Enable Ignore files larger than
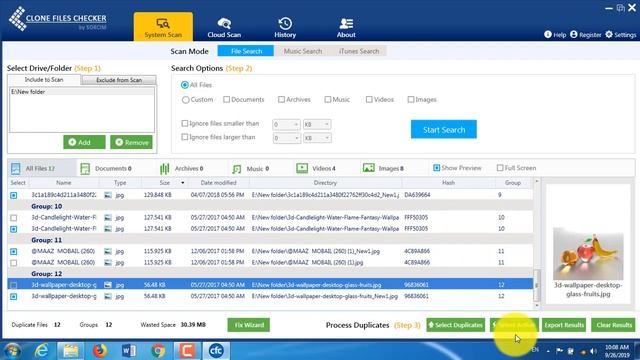640x360 pixels. pos(184,137)
